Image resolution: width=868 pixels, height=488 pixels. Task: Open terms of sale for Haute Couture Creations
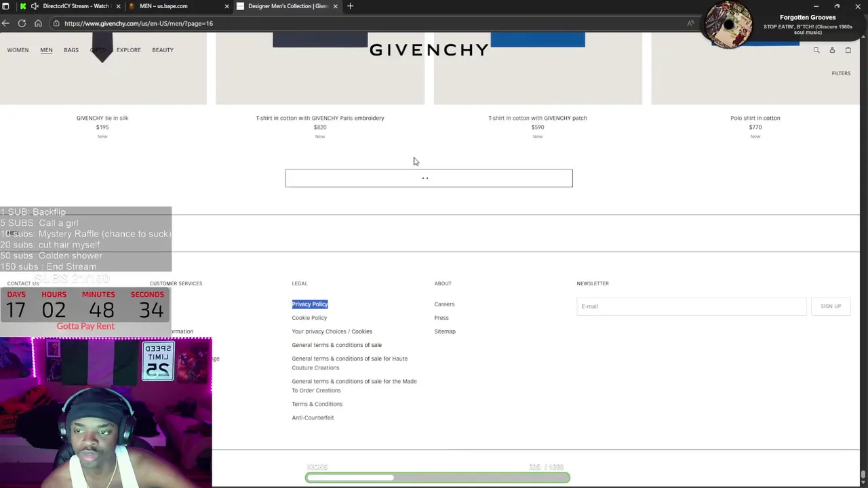click(349, 363)
